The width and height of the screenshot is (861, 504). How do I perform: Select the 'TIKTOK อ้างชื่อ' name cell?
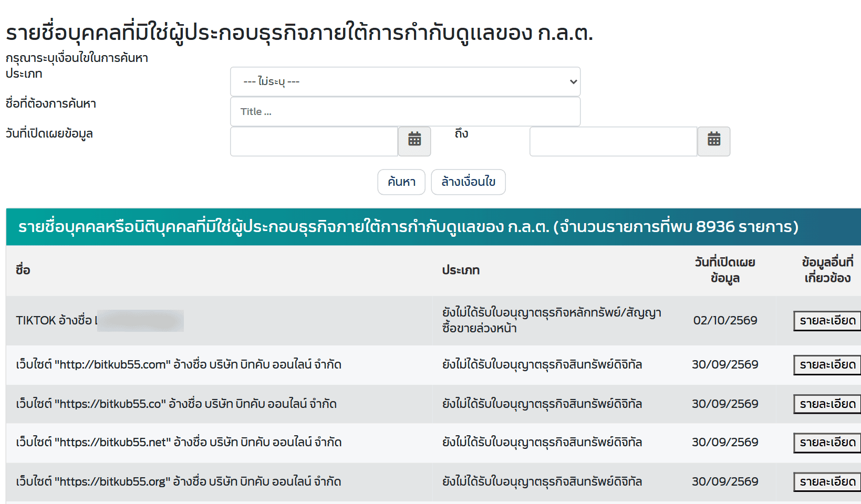(x=219, y=320)
